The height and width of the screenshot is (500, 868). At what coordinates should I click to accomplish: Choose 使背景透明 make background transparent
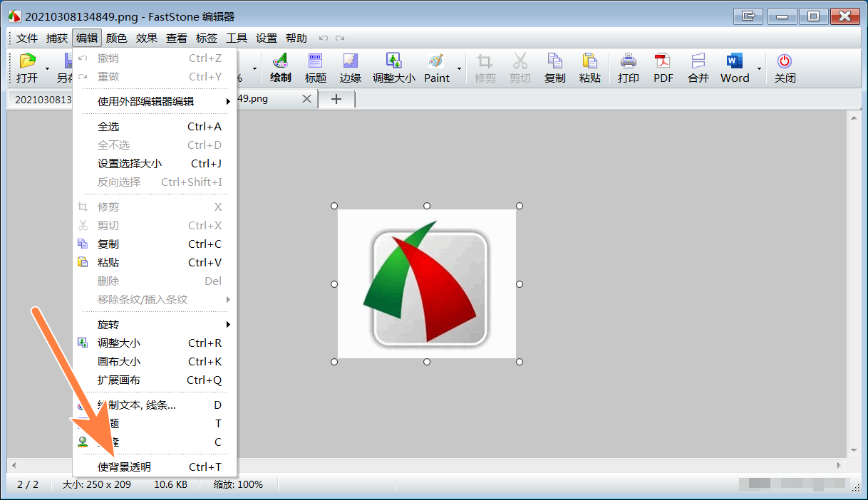tap(155, 467)
